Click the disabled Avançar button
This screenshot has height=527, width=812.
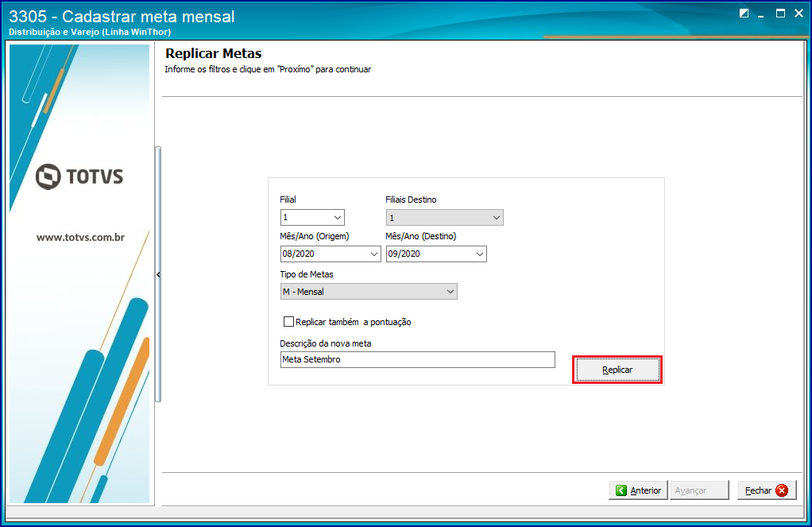point(699,490)
